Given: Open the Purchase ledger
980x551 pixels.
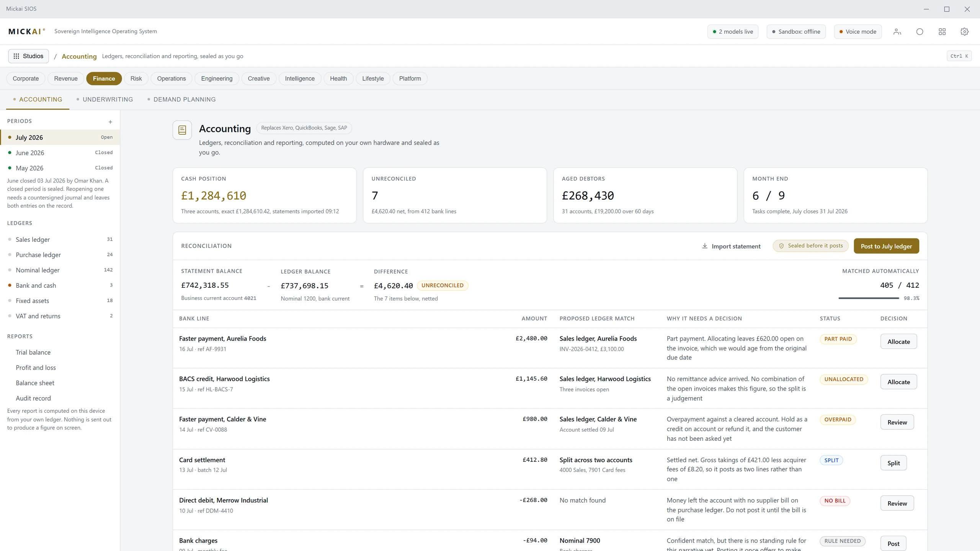Looking at the screenshot, I should pos(60,255).
